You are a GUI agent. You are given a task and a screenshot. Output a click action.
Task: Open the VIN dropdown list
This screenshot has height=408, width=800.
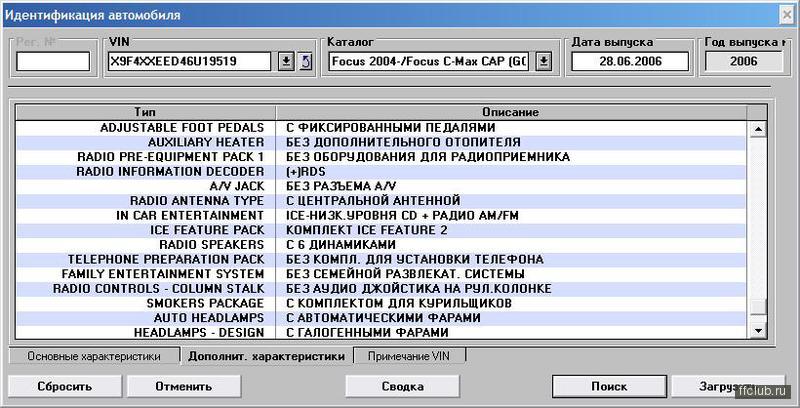coord(286,62)
